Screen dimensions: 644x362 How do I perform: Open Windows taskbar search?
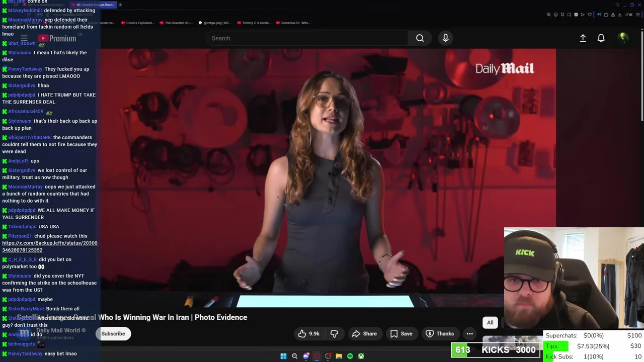coord(294,356)
